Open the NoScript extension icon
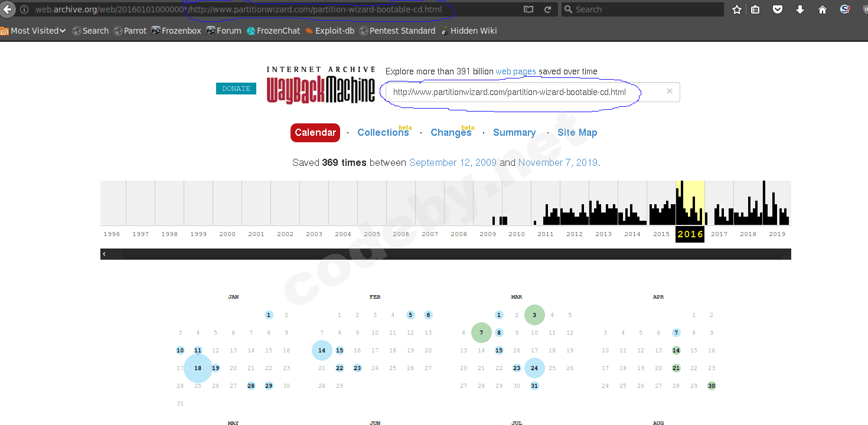 coord(845,9)
